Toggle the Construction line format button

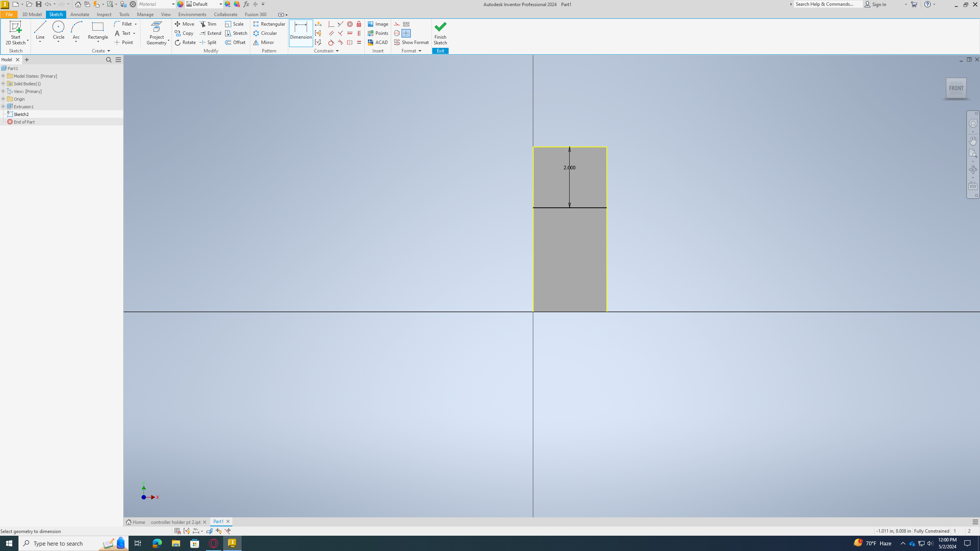[397, 24]
